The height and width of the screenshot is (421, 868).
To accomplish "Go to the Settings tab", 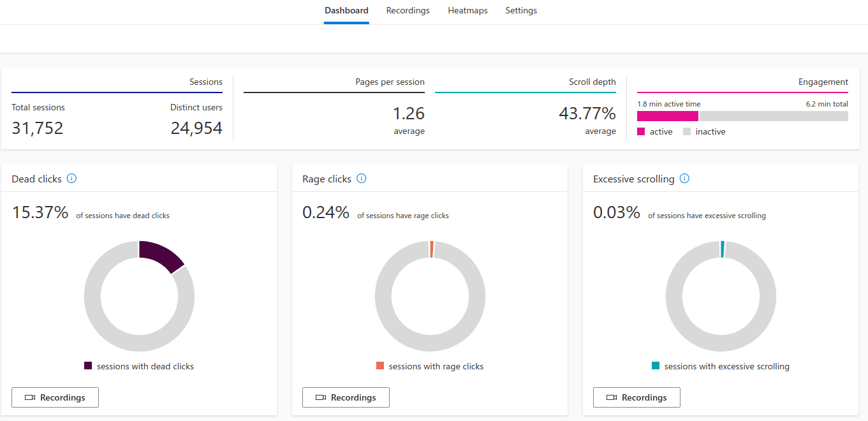I will (x=521, y=11).
